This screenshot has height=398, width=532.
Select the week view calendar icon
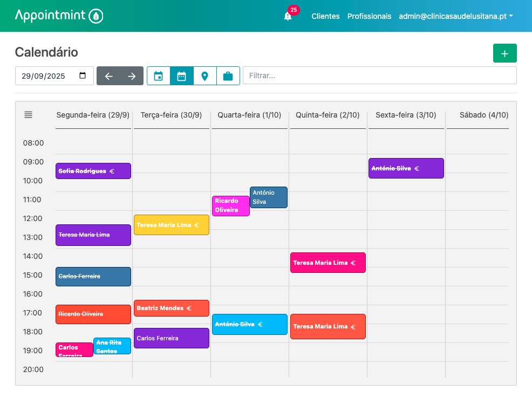coord(181,76)
